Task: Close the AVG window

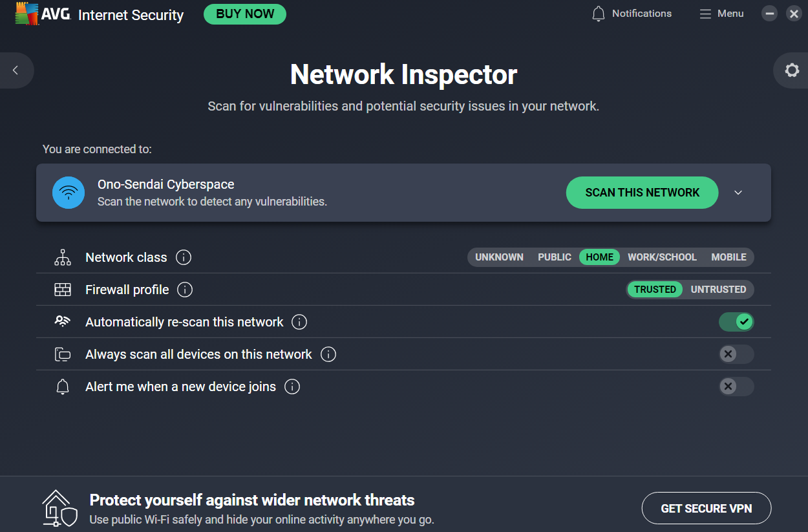Action: point(794,14)
